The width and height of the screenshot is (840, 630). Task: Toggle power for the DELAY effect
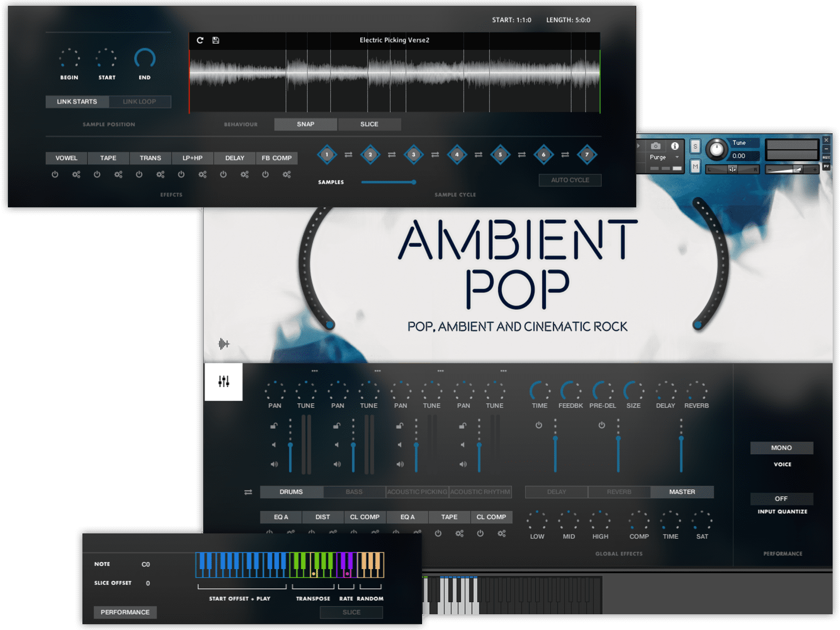pyautogui.click(x=224, y=174)
